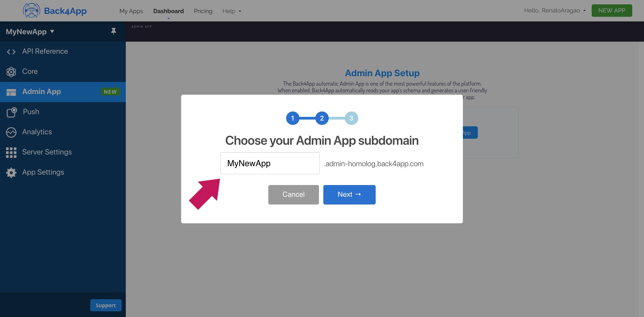Cancel the Admin App subdomain dialog
Viewport: 644px width, 317px height.
click(x=293, y=195)
